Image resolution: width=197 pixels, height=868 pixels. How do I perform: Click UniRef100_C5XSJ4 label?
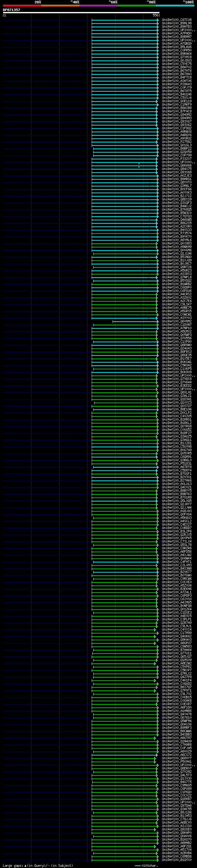(176, 98)
